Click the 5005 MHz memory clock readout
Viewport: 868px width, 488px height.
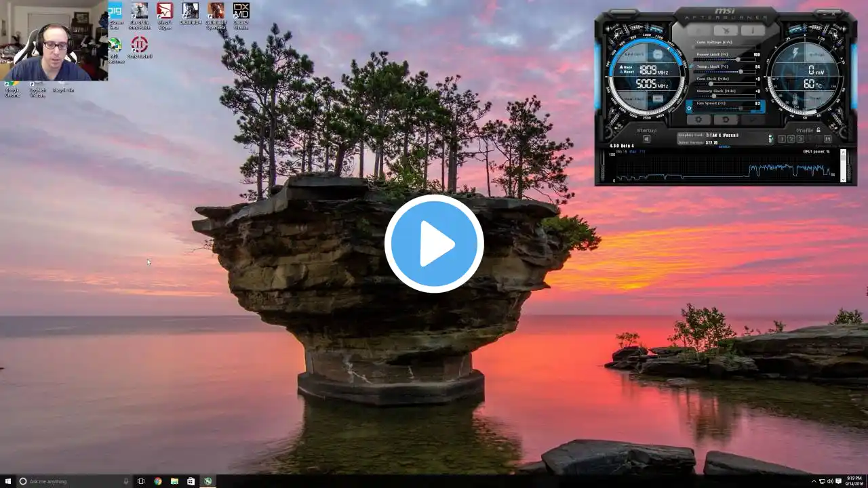[652, 84]
